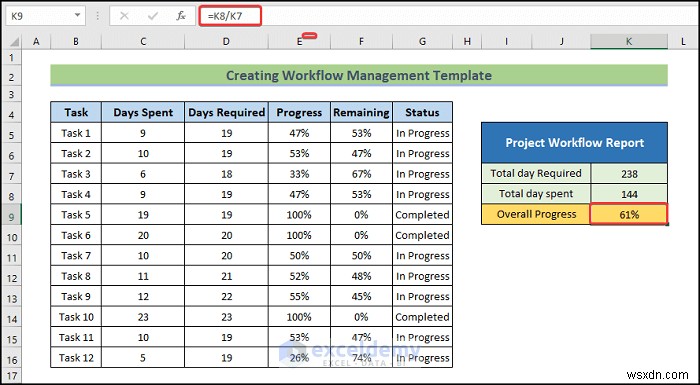This screenshot has width=700, height=385.
Task: Click the Completed status for Task 10
Action: [422, 317]
